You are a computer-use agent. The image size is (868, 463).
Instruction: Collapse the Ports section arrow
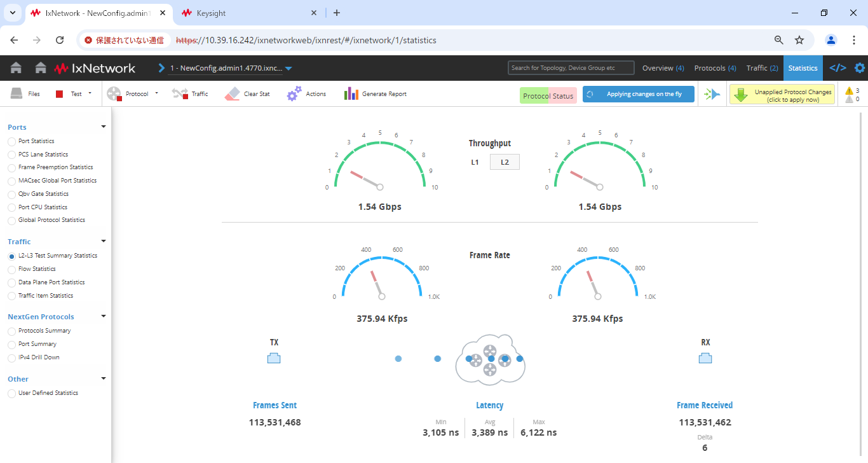point(104,127)
